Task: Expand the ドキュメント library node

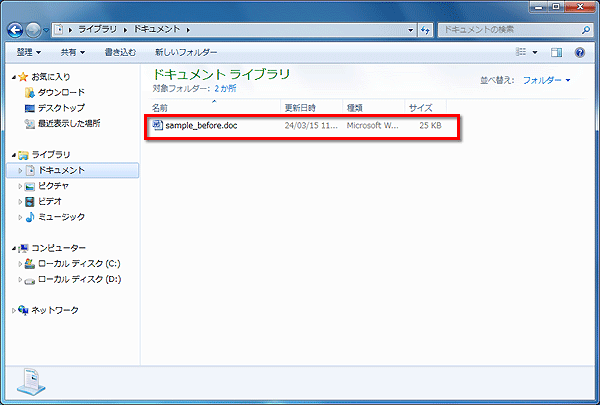Action: 20,170
